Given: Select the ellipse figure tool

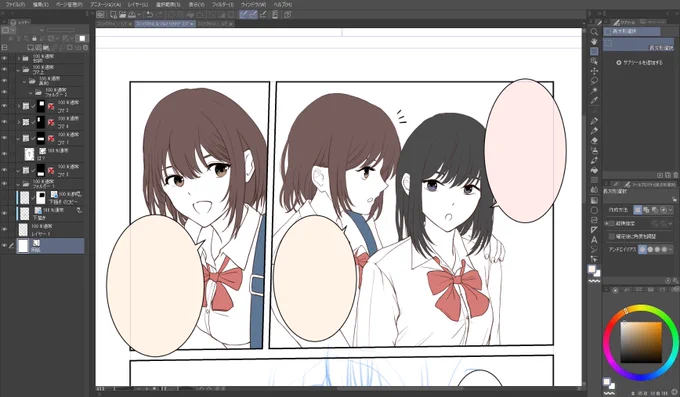Looking at the screenshot, I should (x=594, y=210).
